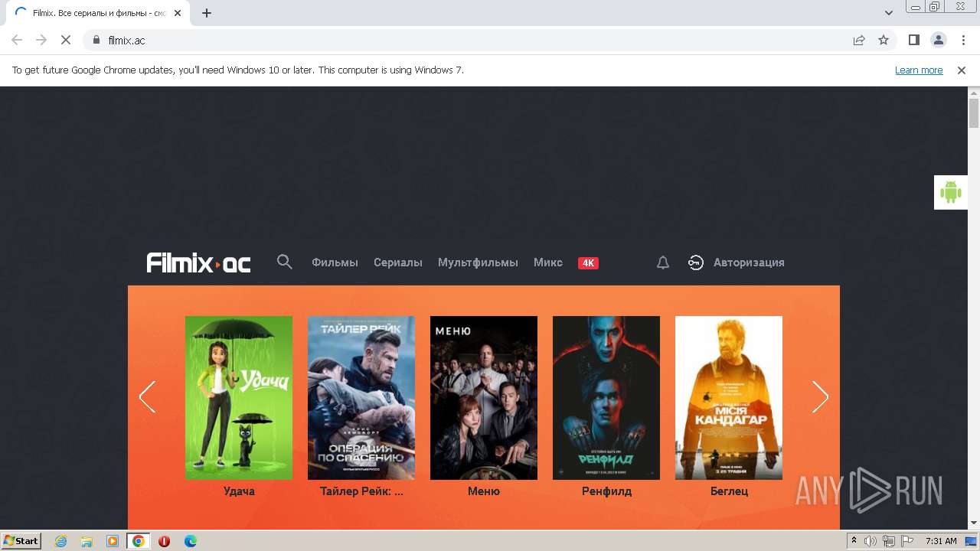Click the Ренфилд title text
This screenshot has height=551, width=980.
(606, 491)
